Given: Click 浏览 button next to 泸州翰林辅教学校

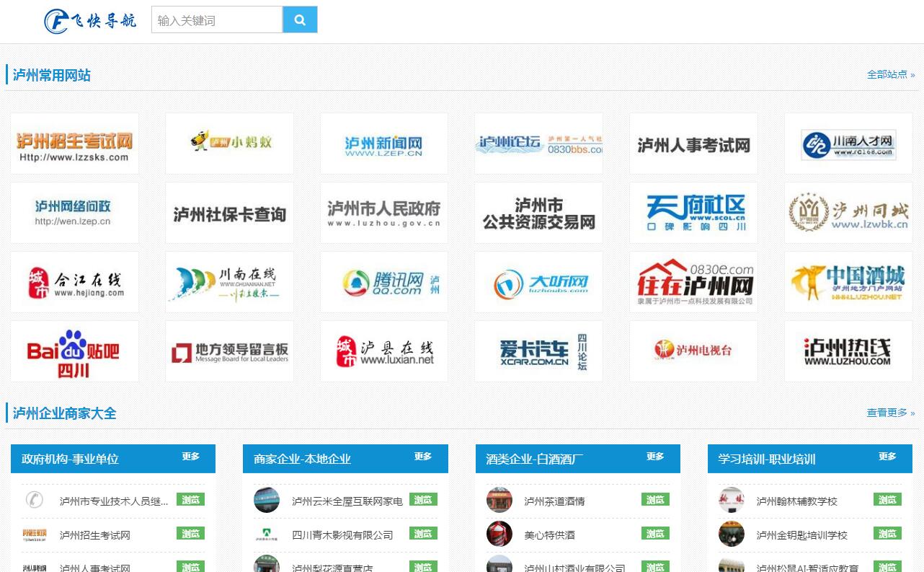Looking at the screenshot, I should (x=887, y=500).
